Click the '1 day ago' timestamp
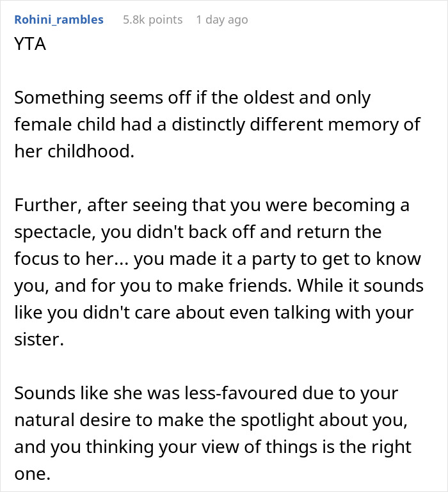The height and width of the screenshot is (492, 448). pos(221,20)
